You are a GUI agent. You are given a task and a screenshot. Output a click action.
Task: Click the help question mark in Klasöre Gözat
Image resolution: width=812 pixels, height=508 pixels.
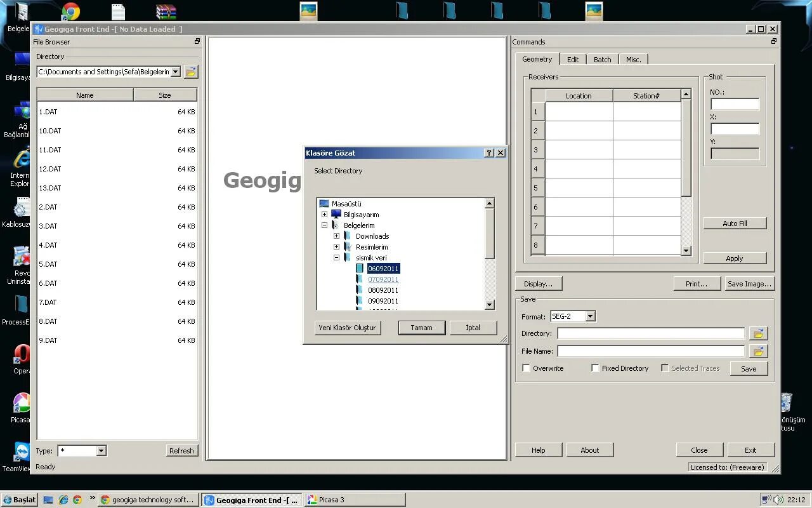(489, 152)
